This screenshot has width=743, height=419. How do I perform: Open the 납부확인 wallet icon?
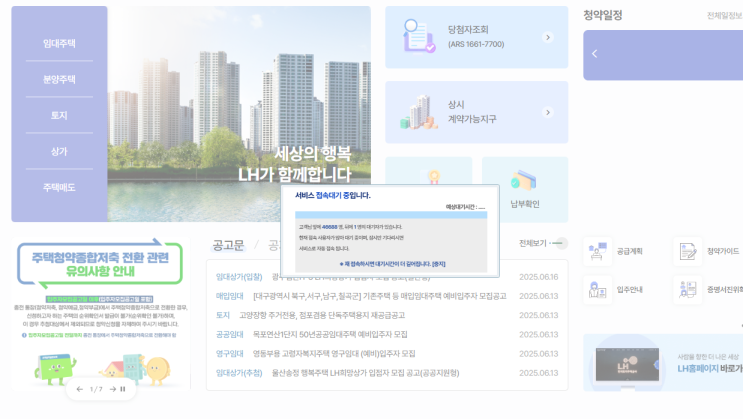524,181
